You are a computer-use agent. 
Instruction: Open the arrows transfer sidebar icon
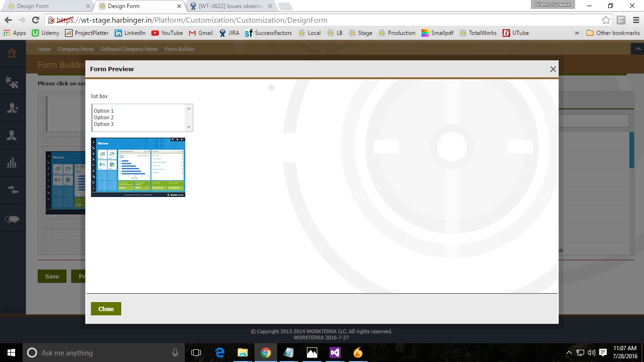click(x=12, y=190)
